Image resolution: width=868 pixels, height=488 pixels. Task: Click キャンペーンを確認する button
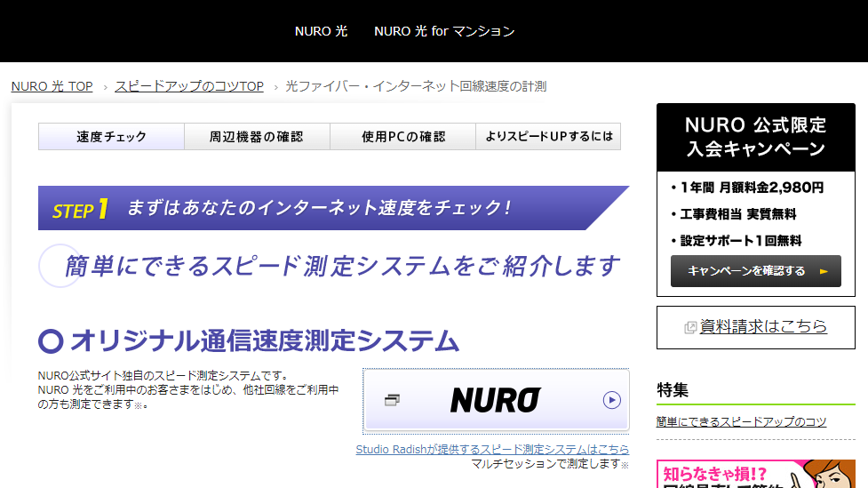756,271
